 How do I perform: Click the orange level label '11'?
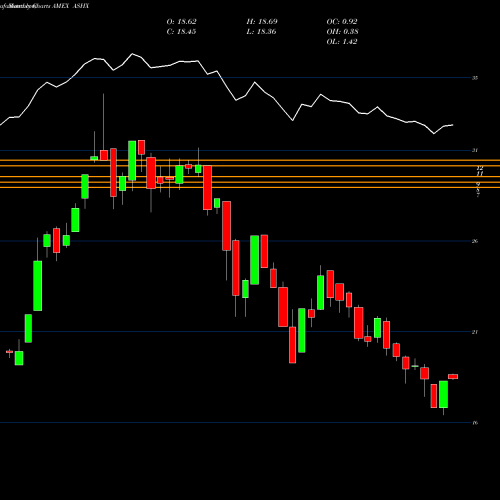pos(480,174)
